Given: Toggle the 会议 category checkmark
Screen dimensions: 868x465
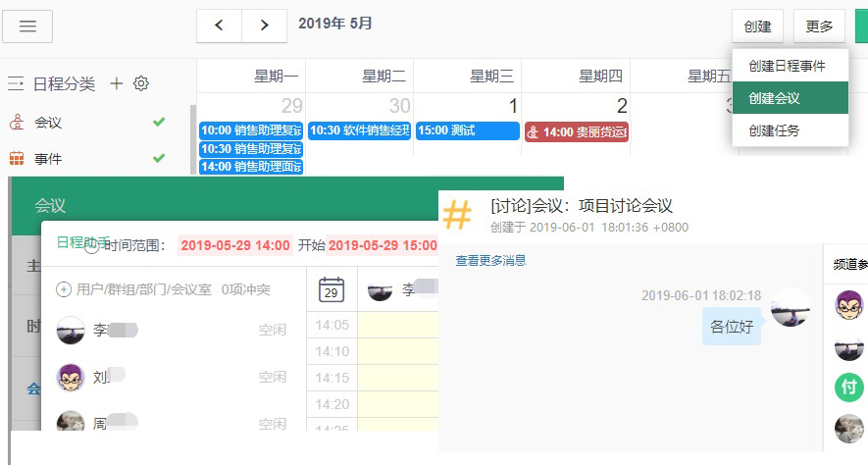Looking at the screenshot, I should tap(159, 122).
